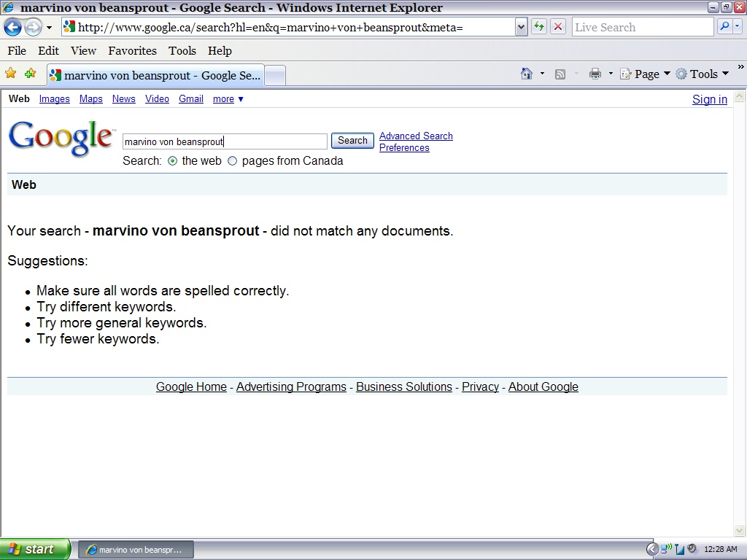Click the browser Back arrow button
The height and width of the screenshot is (560, 747).
(x=13, y=28)
